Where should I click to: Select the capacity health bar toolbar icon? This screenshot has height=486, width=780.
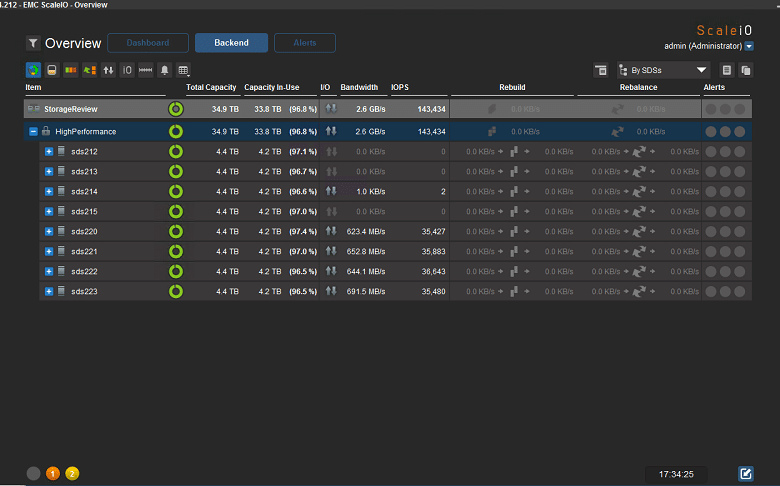(x=71, y=70)
